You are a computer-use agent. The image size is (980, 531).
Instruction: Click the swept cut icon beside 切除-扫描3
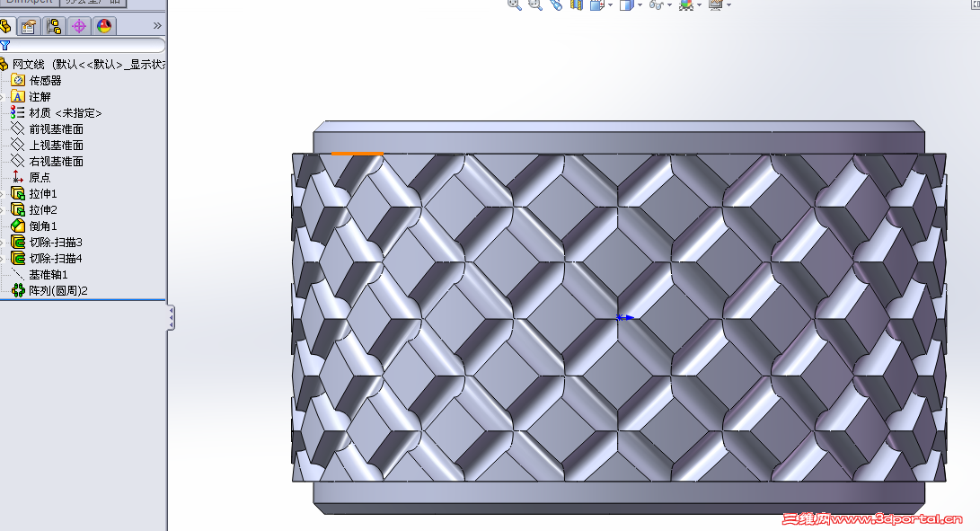tap(18, 242)
